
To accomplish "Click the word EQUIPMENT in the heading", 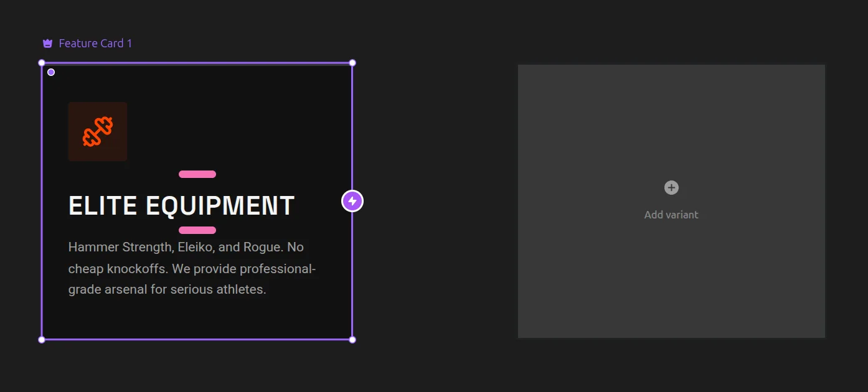I will point(220,206).
